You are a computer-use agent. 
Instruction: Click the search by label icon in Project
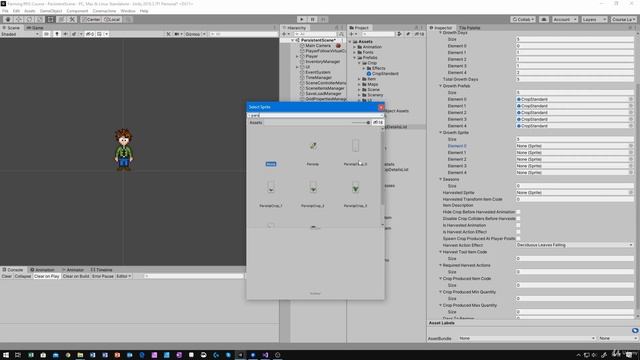[408, 34]
